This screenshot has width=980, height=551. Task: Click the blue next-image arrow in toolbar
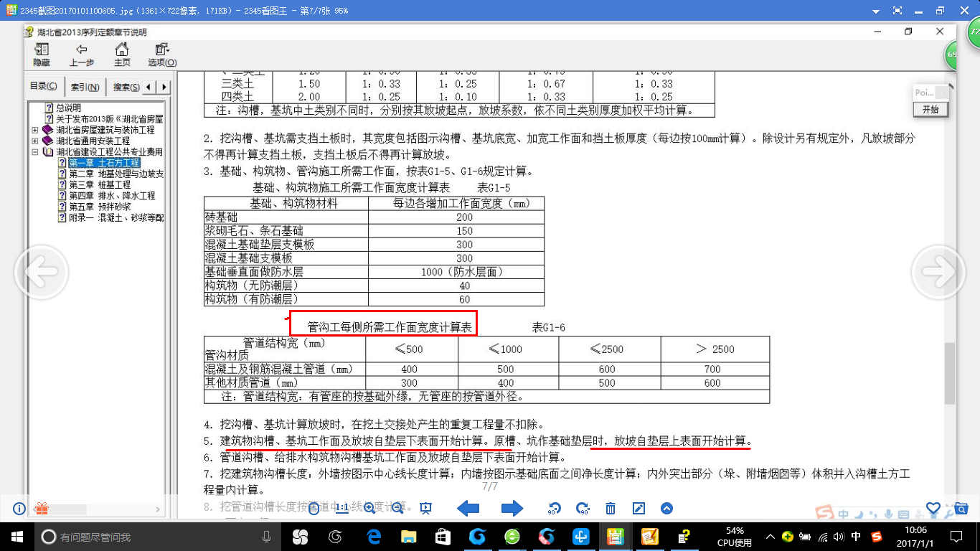point(512,509)
